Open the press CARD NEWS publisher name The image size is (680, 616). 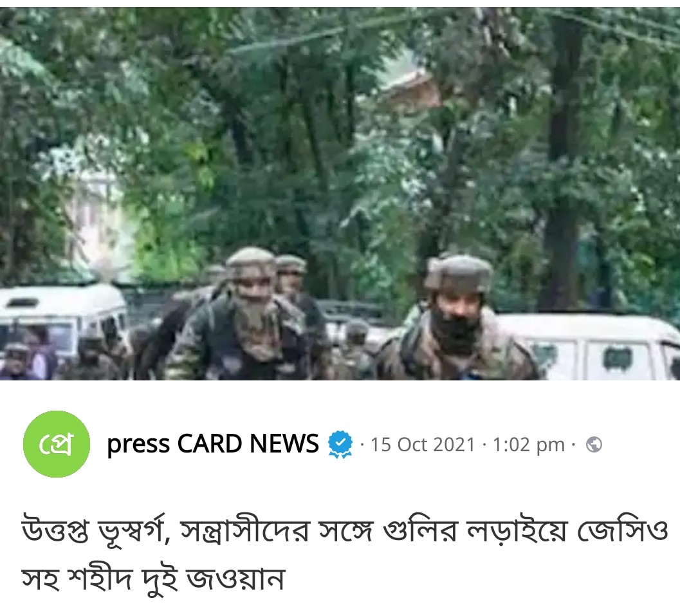tap(212, 444)
